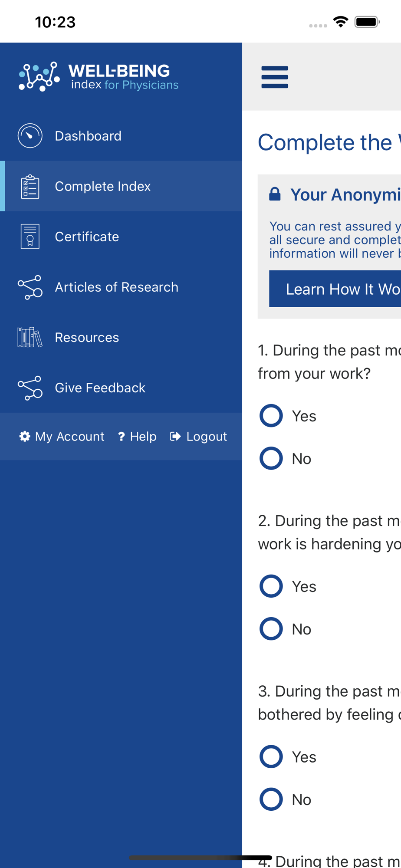Tap the Dashboard gauge icon

click(x=30, y=136)
